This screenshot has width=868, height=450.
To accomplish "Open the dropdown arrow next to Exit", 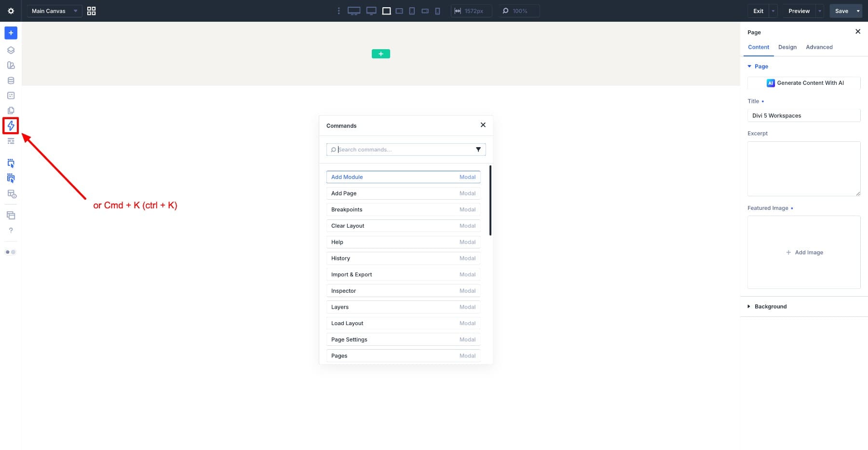I will coord(773,11).
